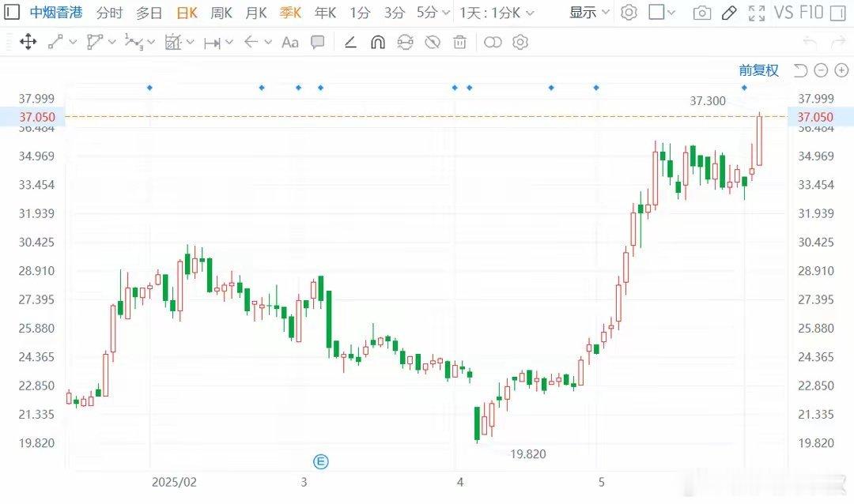Open the 显示 display dropdown
The height and width of the screenshot is (504, 854).
point(589,13)
